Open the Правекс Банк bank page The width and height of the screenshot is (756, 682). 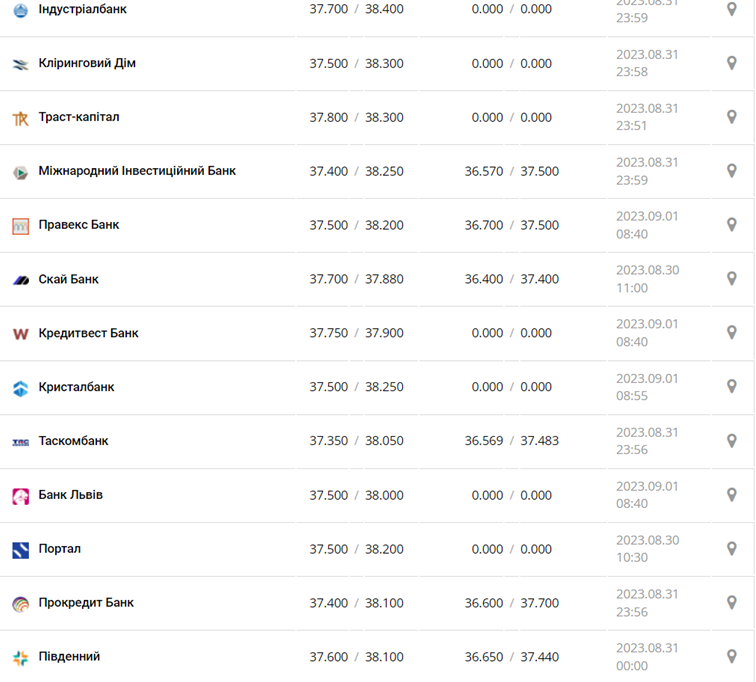[x=79, y=225]
